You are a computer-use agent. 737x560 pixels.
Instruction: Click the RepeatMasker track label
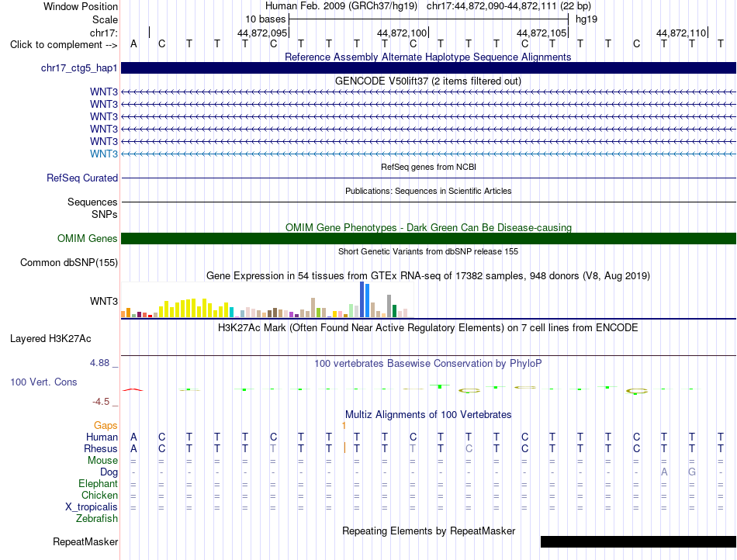pyautogui.click(x=85, y=541)
